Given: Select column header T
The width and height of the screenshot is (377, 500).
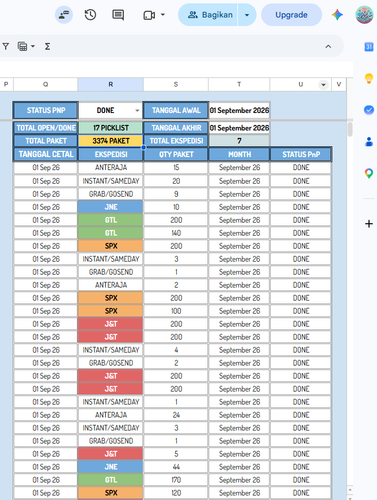Looking at the screenshot, I should point(239,84).
